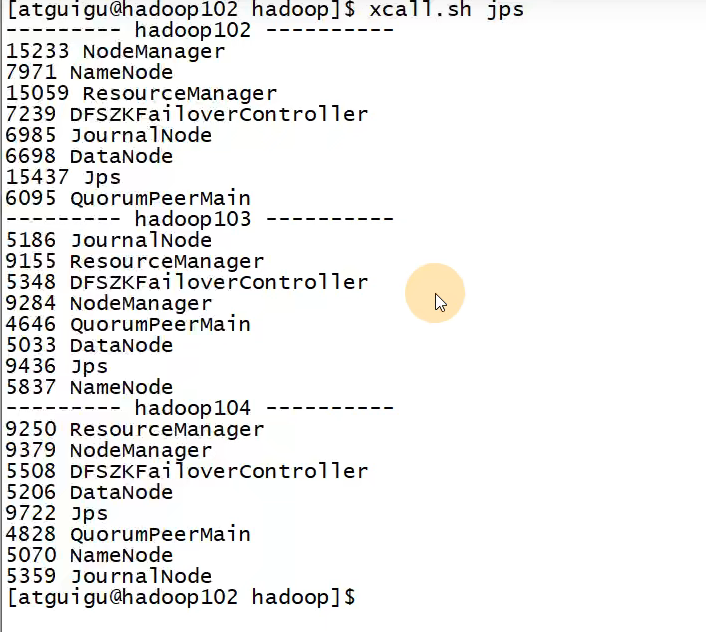
Task: Click the 4828 QuorumPeerMain line
Action: (x=128, y=534)
